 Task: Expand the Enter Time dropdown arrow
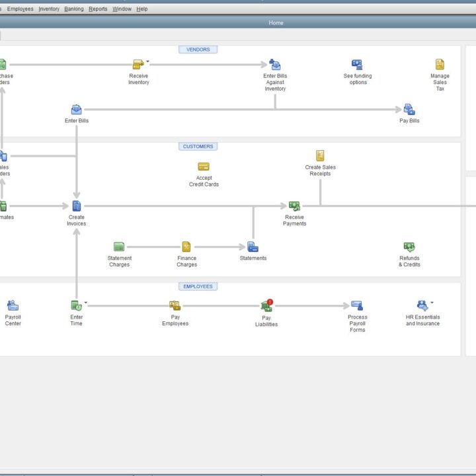click(x=86, y=302)
